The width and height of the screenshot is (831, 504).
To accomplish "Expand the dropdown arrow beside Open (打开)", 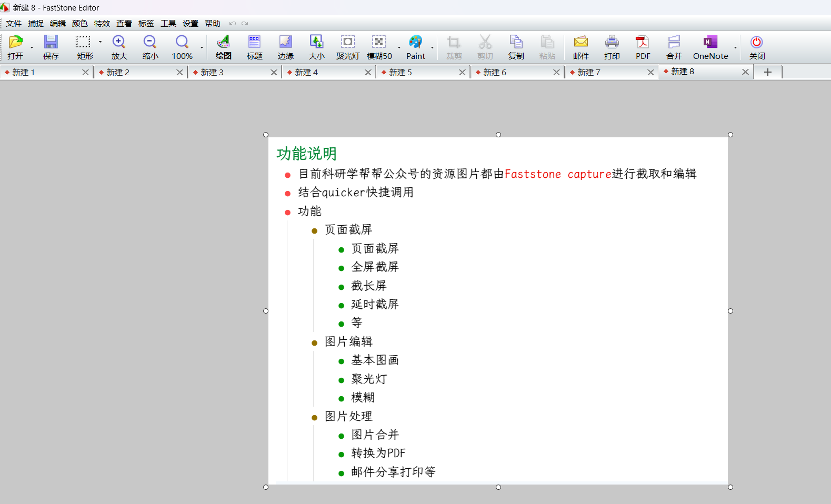I will click(x=32, y=48).
